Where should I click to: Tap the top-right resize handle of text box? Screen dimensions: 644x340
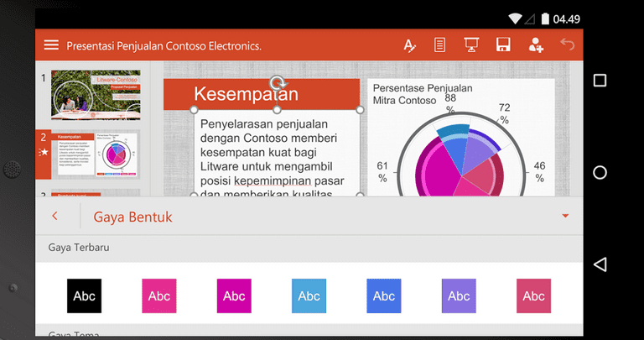tap(360, 110)
